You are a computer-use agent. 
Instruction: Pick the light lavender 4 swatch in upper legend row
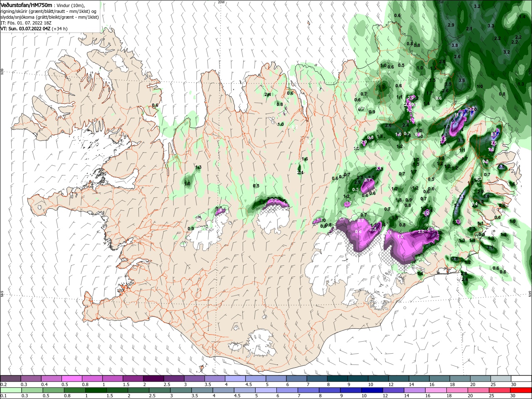click(x=235, y=379)
